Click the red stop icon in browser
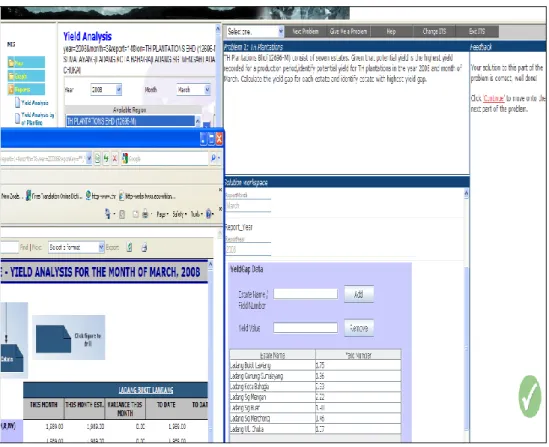549x447 pixels. [114, 159]
